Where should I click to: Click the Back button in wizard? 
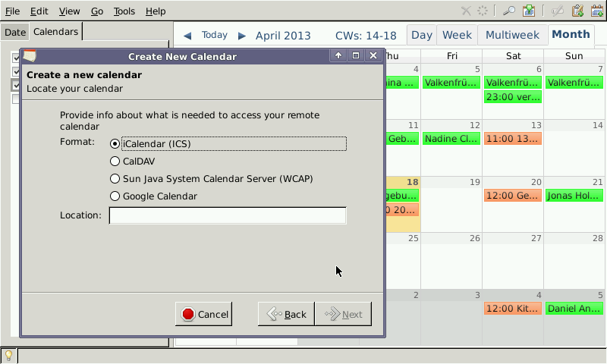coord(286,314)
